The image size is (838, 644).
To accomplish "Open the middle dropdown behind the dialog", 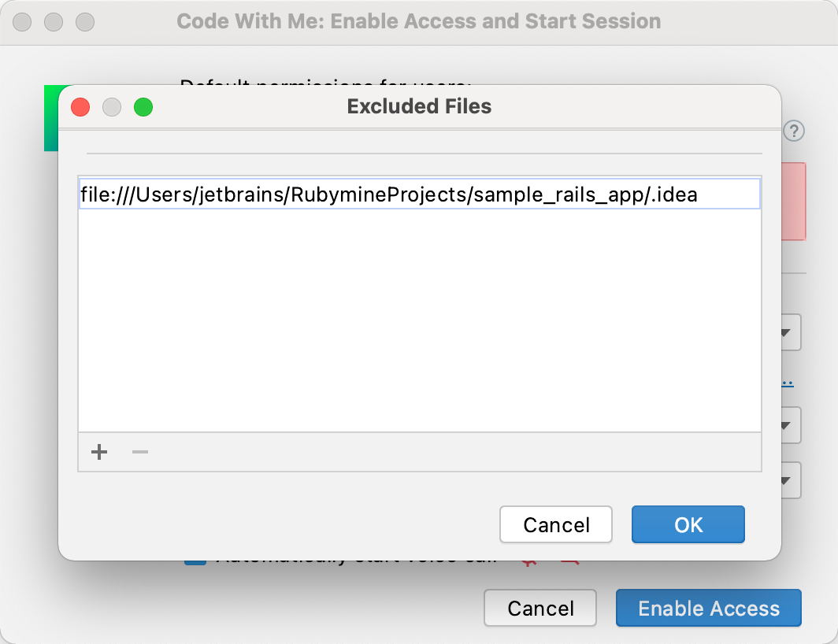I will [x=784, y=425].
